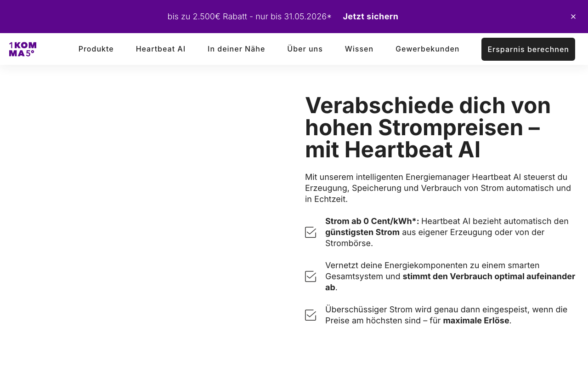Click the bold text maximale Erlöse
Viewport: 588px width, 368px height.
pos(476,321)
